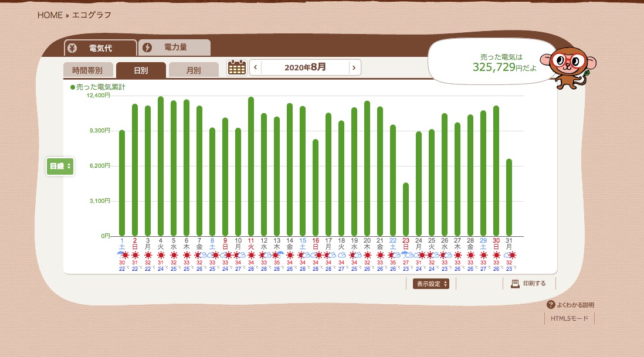Expand the 表示設定 display settings dropdown
The height and width of the screenshot is (357, 644).
pyautogui.click(x=431, y=284)
